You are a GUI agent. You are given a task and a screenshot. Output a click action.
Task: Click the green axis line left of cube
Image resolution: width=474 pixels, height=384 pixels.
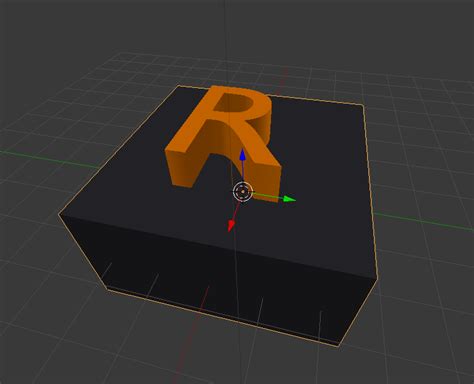coord(50,159)
